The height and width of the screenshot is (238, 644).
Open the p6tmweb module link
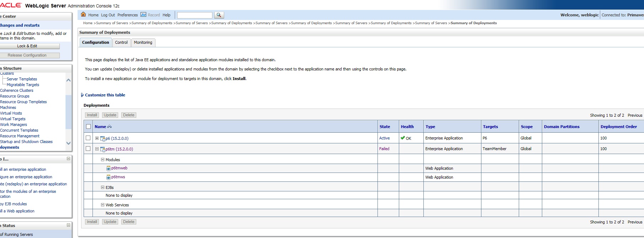119,168
